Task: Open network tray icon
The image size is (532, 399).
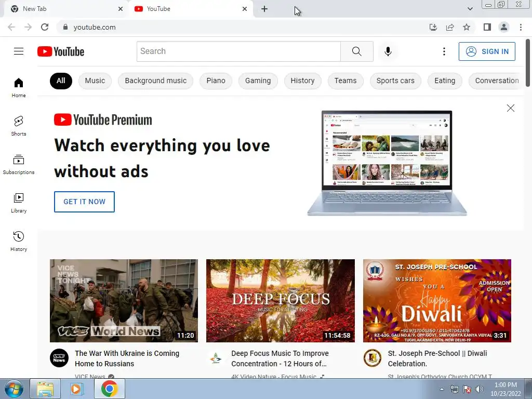Action: point(454,389)
